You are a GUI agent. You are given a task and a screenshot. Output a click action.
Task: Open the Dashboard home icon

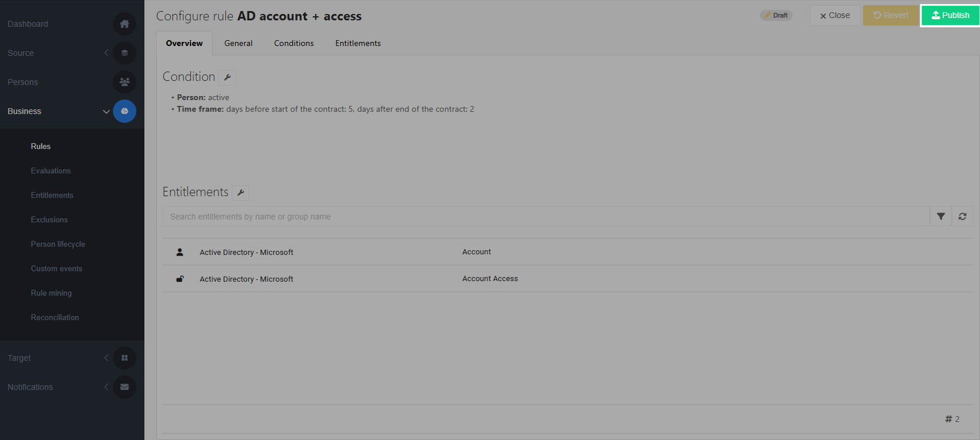click(125, 24)
